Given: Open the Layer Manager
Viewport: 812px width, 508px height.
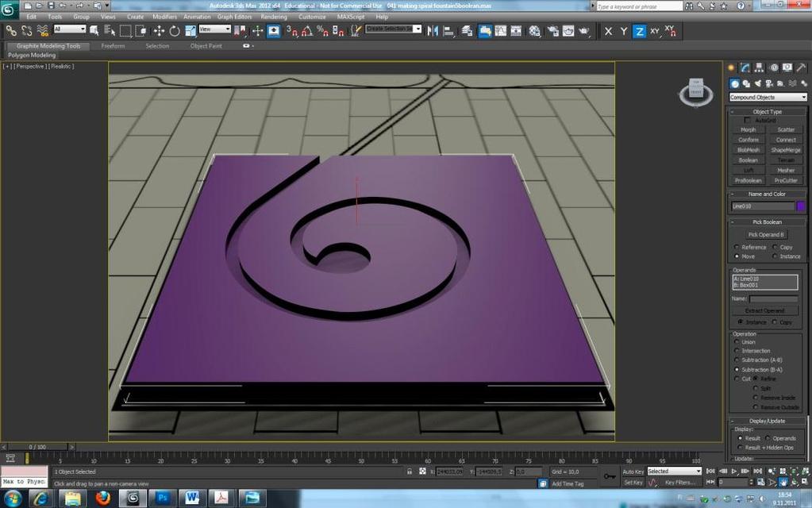Looking at the screenshot, I should click(467, 31).
